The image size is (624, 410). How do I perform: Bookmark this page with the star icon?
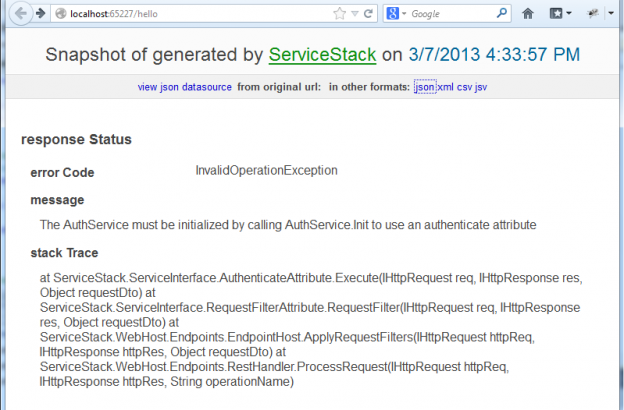point(341,14)
